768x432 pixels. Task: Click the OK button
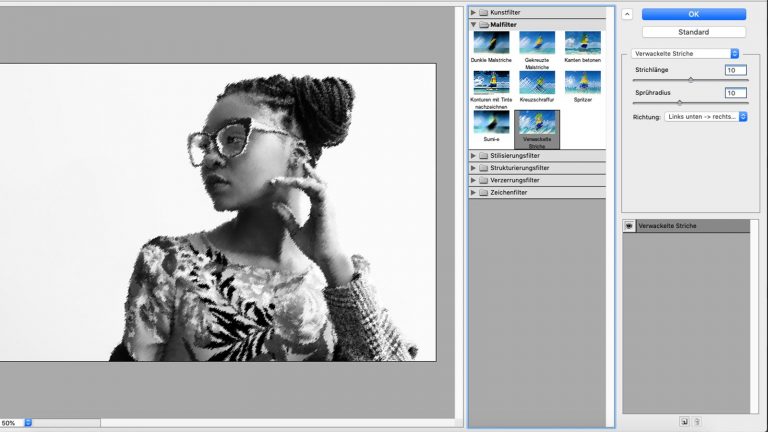click(x=694, y=14)
